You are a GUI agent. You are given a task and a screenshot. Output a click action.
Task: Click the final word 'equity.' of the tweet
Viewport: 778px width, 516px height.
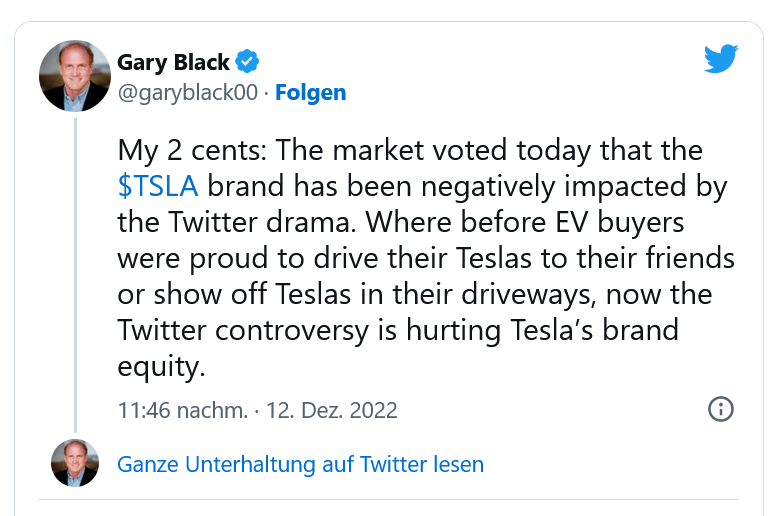(x=161, y=366)
